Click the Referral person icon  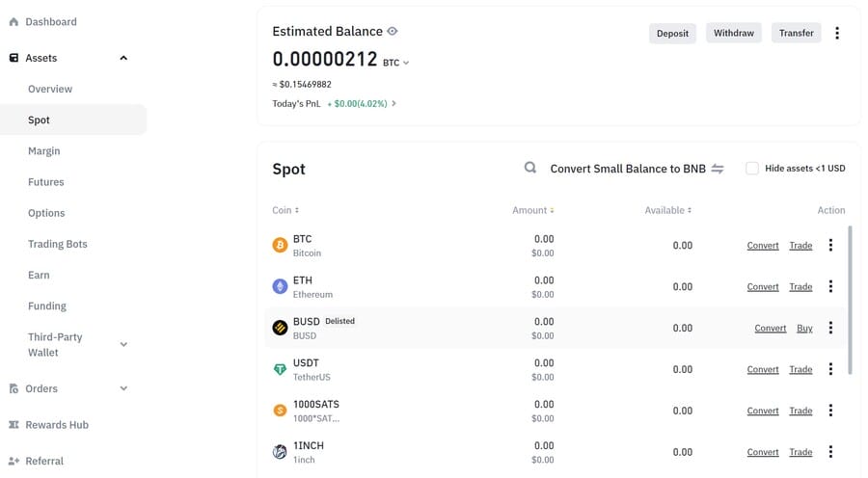(x=14, y=461)
